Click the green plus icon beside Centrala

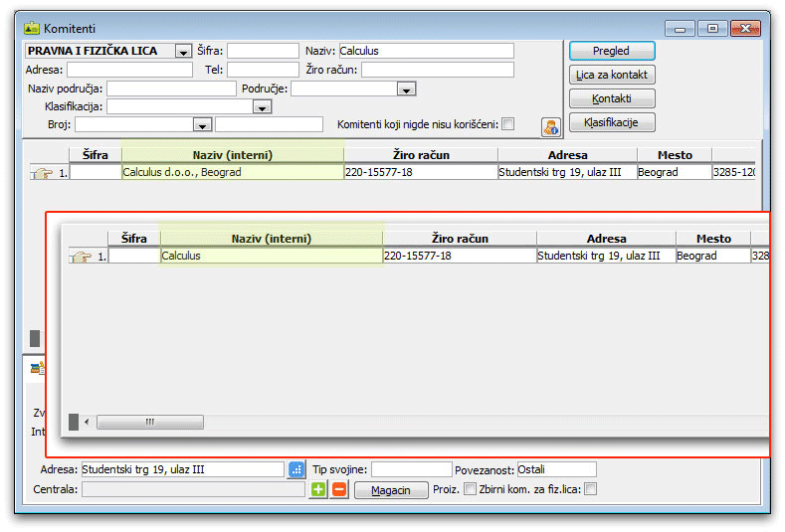pos(318,489)
